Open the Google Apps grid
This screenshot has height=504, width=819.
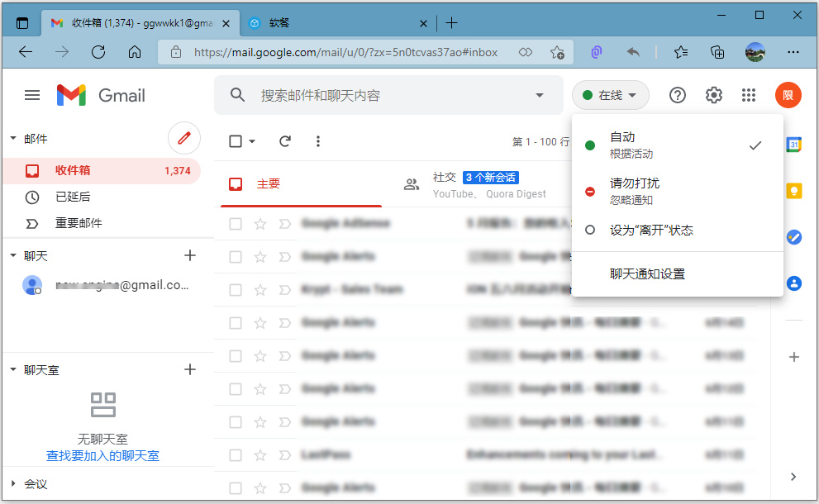pos(749,95)
